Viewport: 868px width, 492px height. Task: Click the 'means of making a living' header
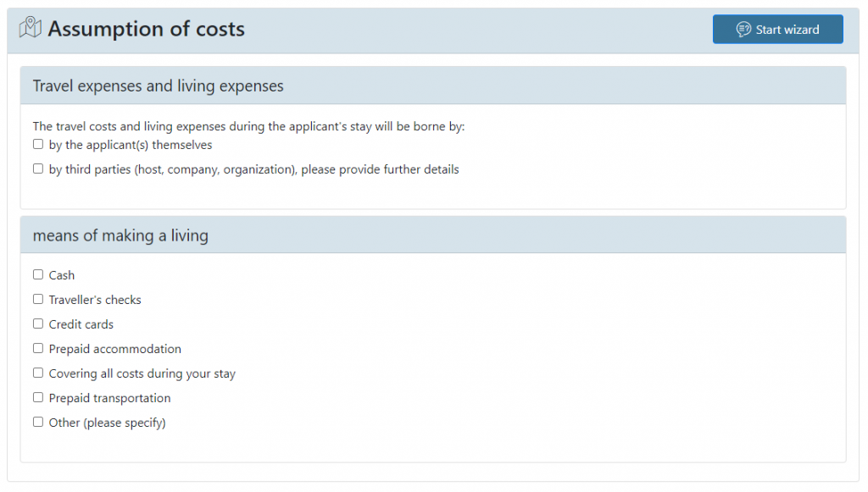pyautogui.click(x=120, y=236)
